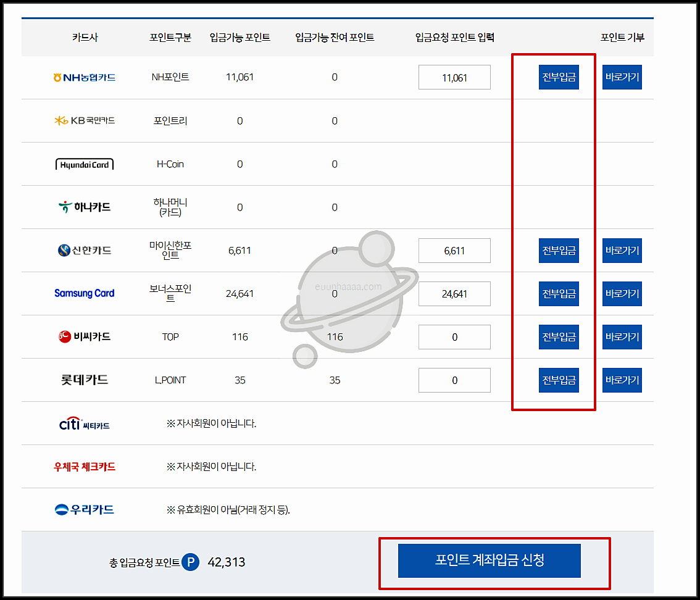Image resolution: width=700 pixels, height=600 pixels.
Task: Select the L.POINT amount input field
Action: pos(454,380)
